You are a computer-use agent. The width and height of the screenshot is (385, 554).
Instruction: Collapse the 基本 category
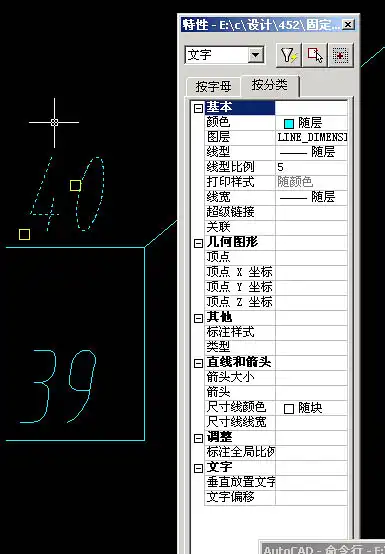point(199,108)
